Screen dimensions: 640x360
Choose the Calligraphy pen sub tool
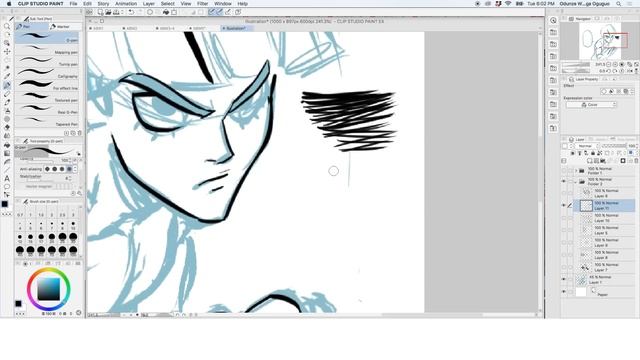(x=47, y=74)
